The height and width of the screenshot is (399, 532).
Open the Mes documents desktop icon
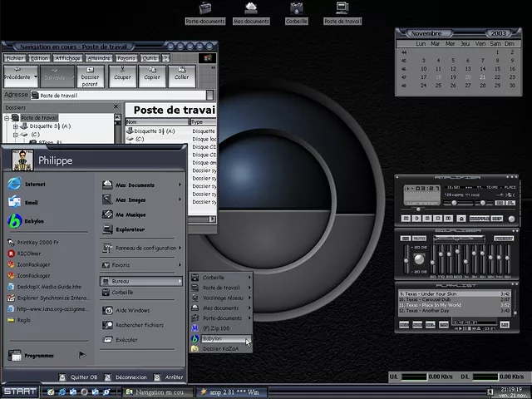pyautogui.click(x=250, y=8)
